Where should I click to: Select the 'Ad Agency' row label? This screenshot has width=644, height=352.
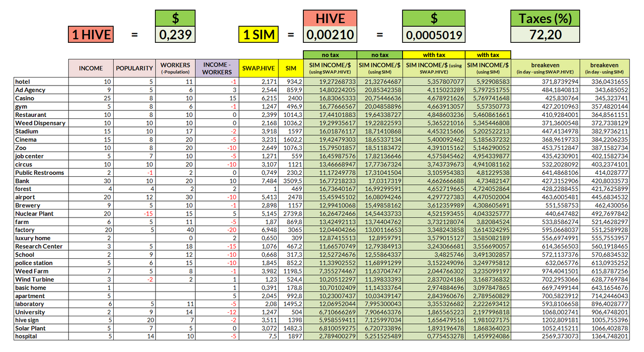coord(41,90)
